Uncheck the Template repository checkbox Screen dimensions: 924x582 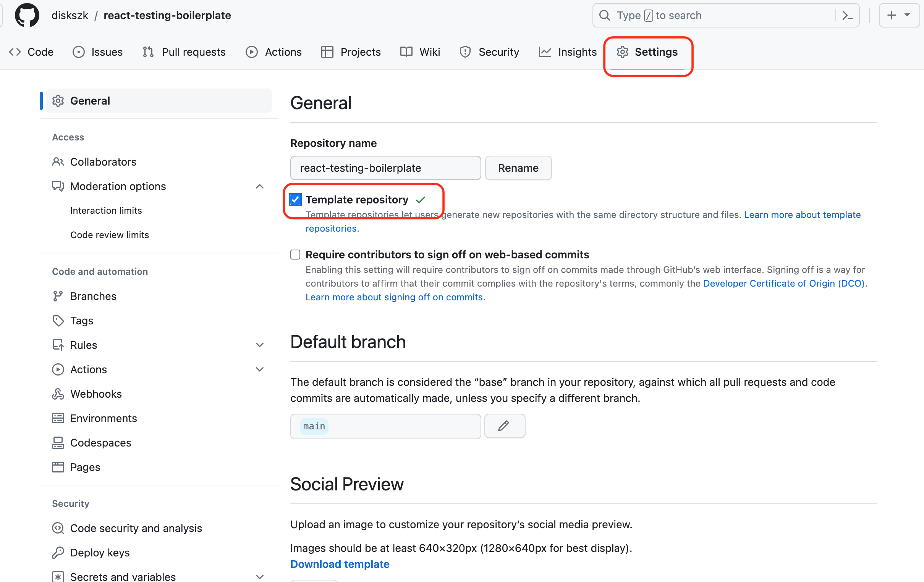(295, 200)
